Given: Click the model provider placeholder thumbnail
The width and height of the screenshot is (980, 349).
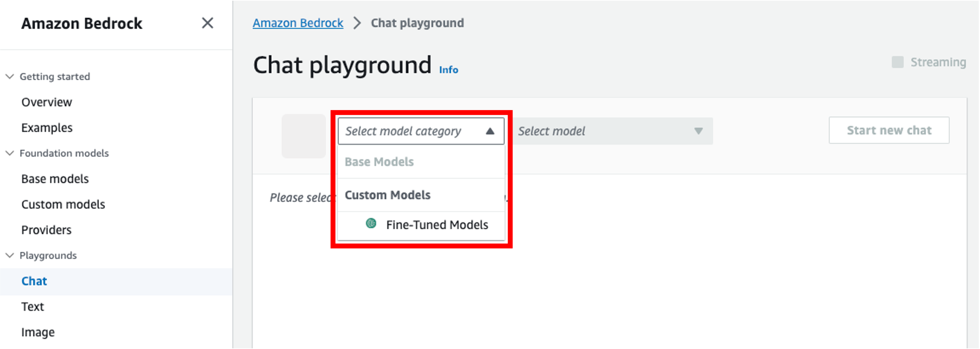Looking at the screenshot, I should (x=304, y=136).
